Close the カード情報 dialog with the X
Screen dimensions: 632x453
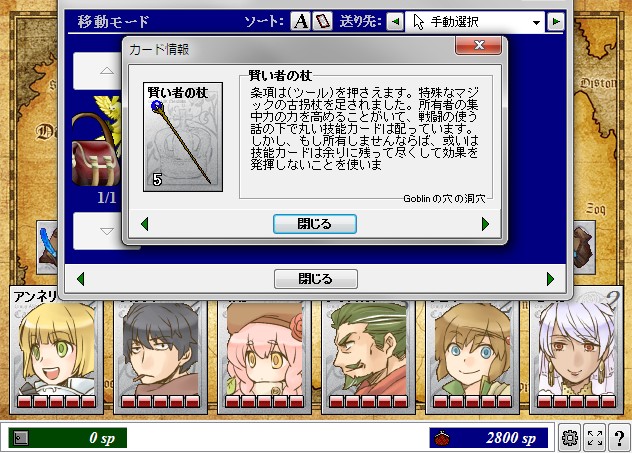[478, 45]
